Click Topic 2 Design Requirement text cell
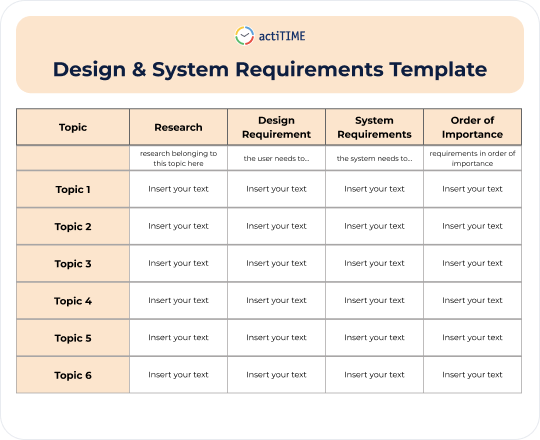This screenshot has height=440, width=540. click(277, 226)
